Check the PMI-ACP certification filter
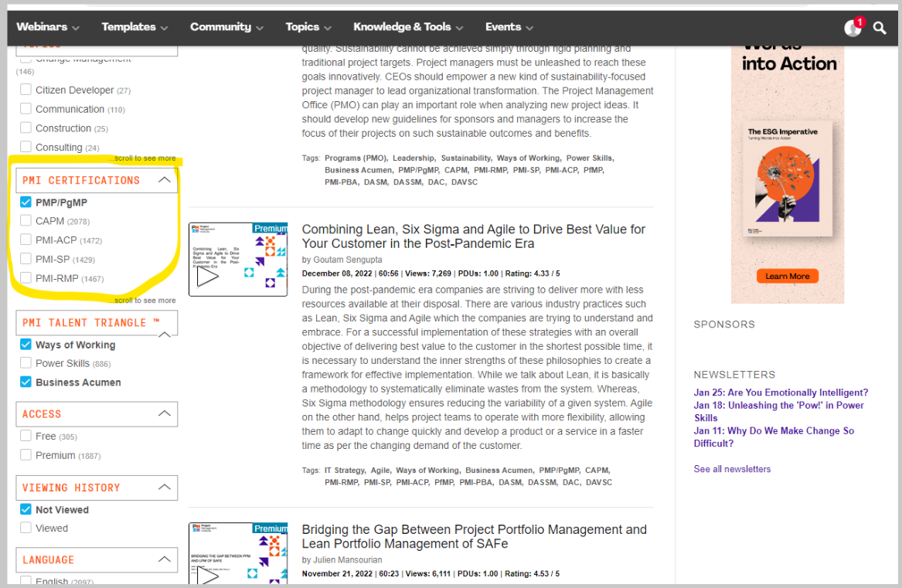Viewport: 902px width, 588px height. click(x=26, y=240)
